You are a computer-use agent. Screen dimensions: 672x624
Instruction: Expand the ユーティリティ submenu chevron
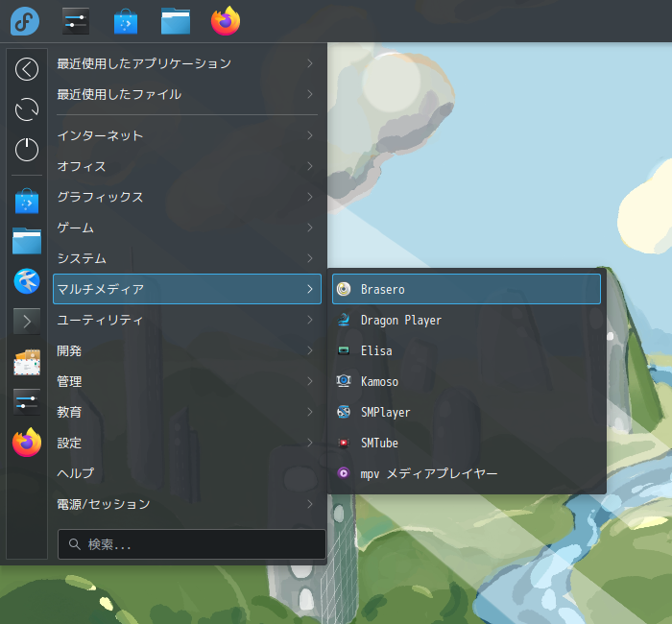310,320
